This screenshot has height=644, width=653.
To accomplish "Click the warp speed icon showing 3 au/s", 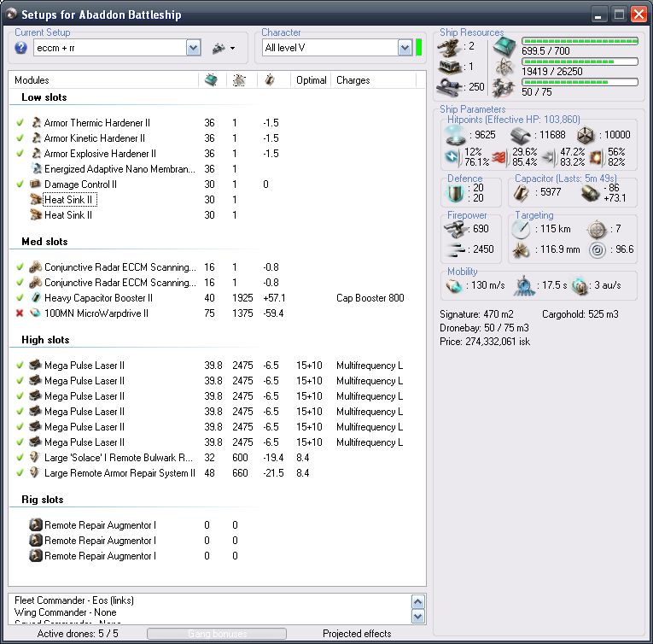I will [580, 286].
